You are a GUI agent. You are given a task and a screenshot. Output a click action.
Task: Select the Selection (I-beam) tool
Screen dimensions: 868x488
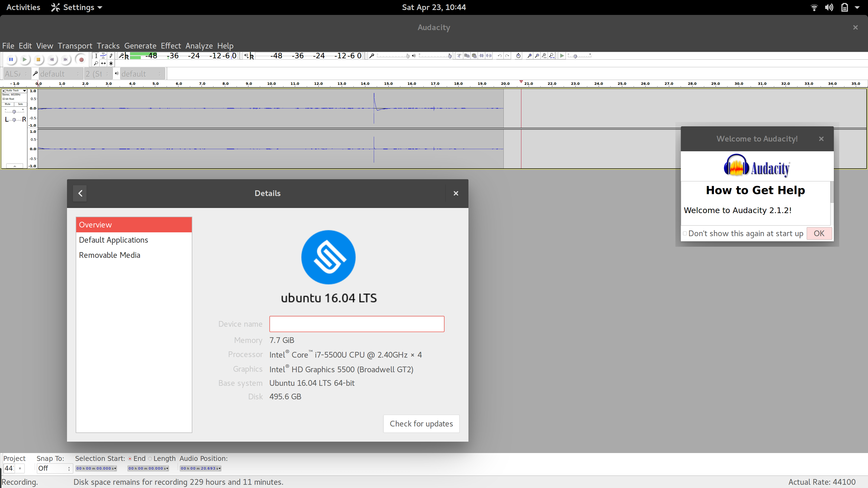pos(96,56)
